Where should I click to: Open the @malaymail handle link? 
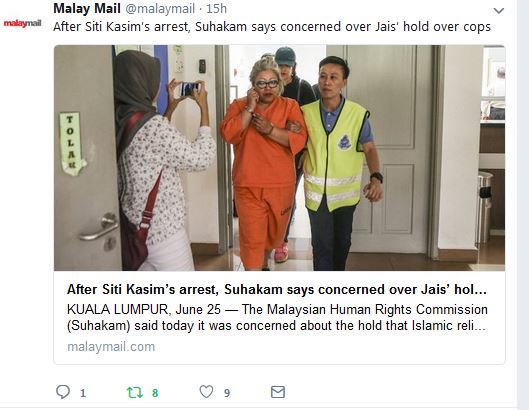[160, 9]
